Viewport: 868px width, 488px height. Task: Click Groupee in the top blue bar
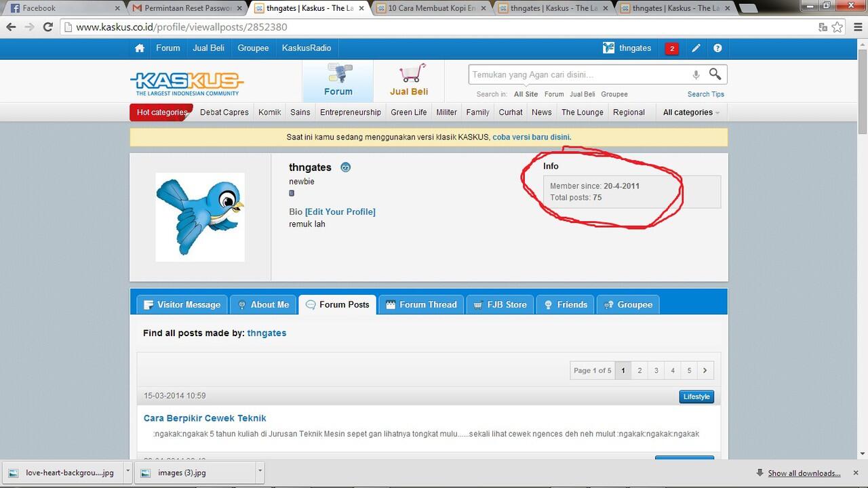[253, 48]
